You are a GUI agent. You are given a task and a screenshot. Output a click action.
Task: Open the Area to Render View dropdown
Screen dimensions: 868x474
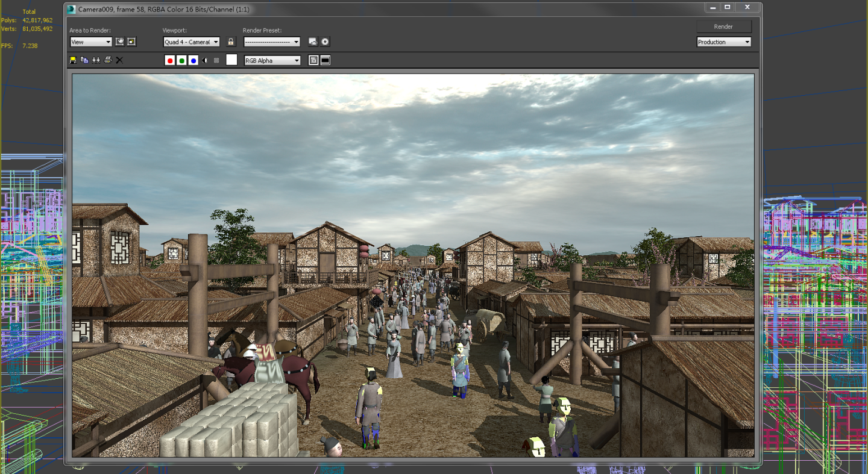click(91, 42)
